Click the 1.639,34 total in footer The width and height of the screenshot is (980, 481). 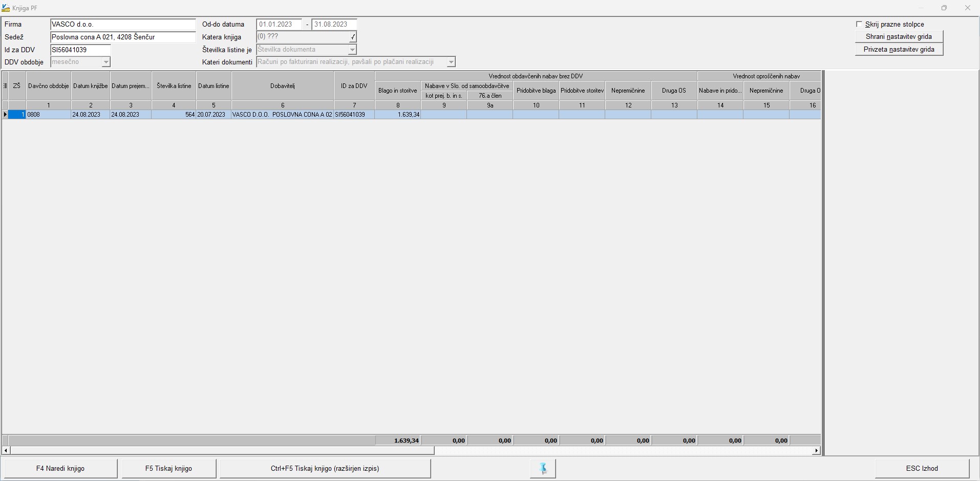(398, 441)
